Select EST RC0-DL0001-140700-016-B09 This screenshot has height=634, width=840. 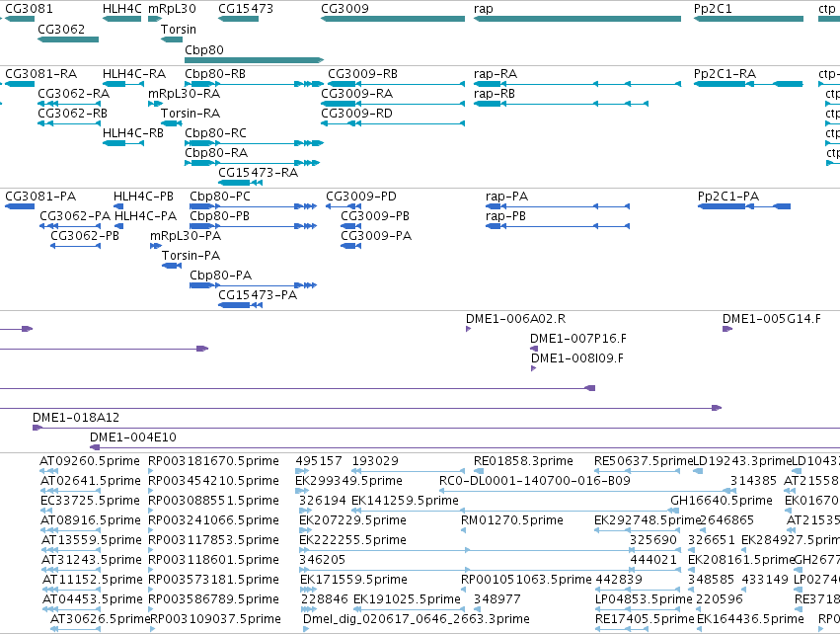(535, 481)
